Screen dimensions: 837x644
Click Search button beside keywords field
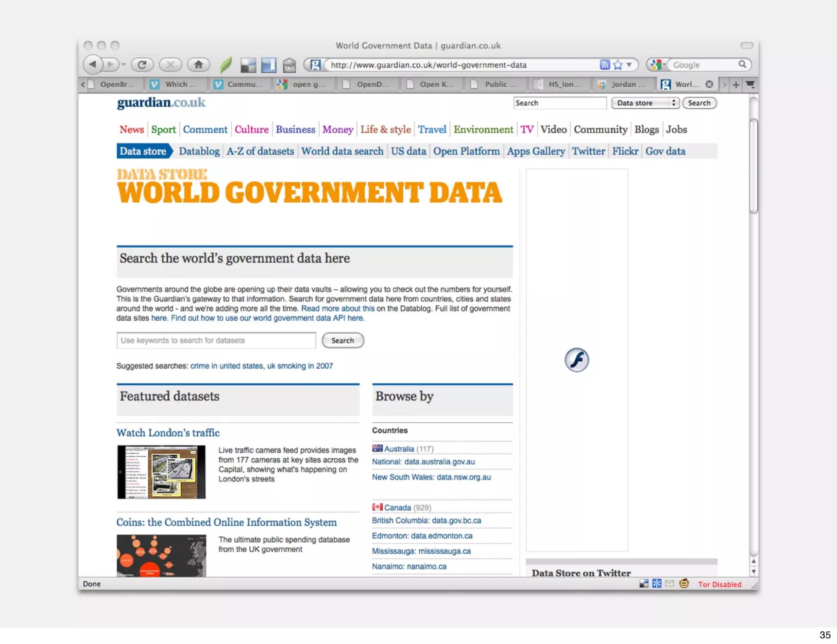[342, 340]
